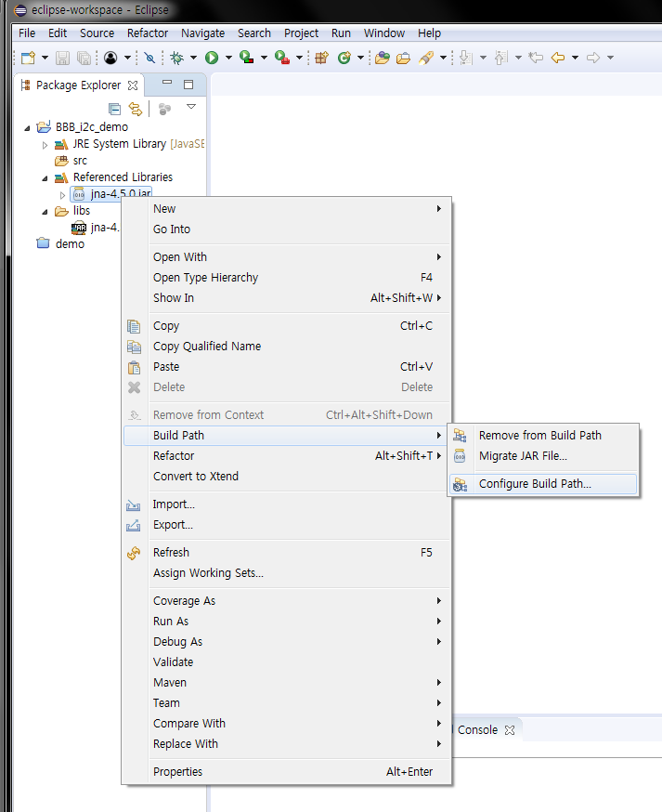Choose Remove from Build Path
This screenshot has height=812, width=662.
(543, 436)
